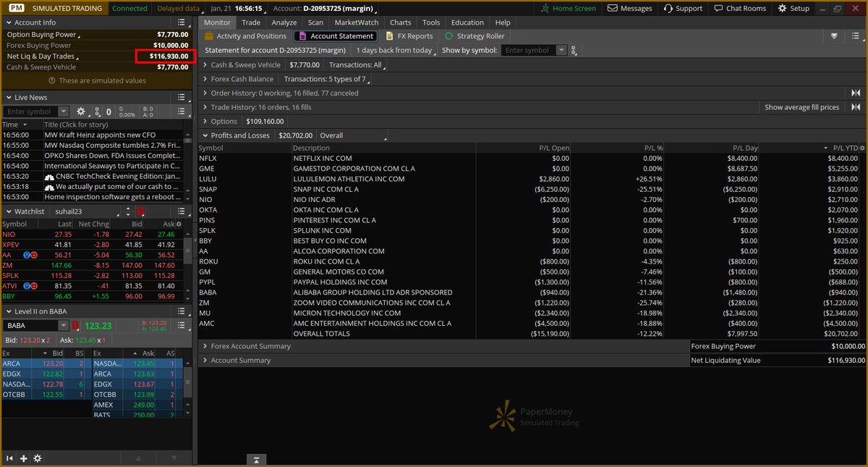Collapse the Live News gadget

(x=9, y=97)
